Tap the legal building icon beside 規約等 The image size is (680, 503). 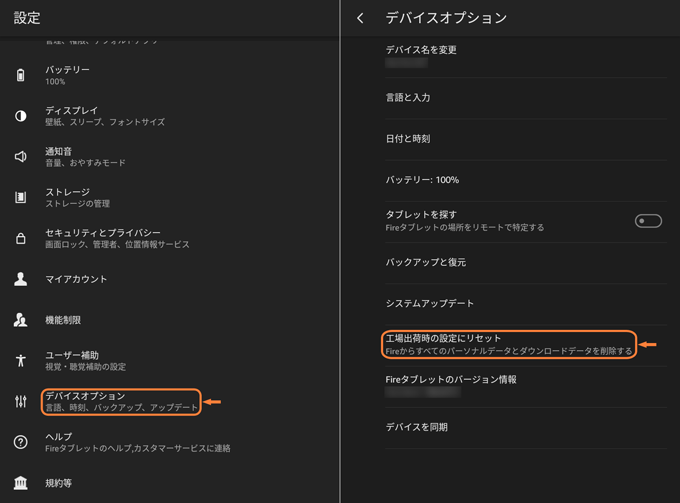20,483
